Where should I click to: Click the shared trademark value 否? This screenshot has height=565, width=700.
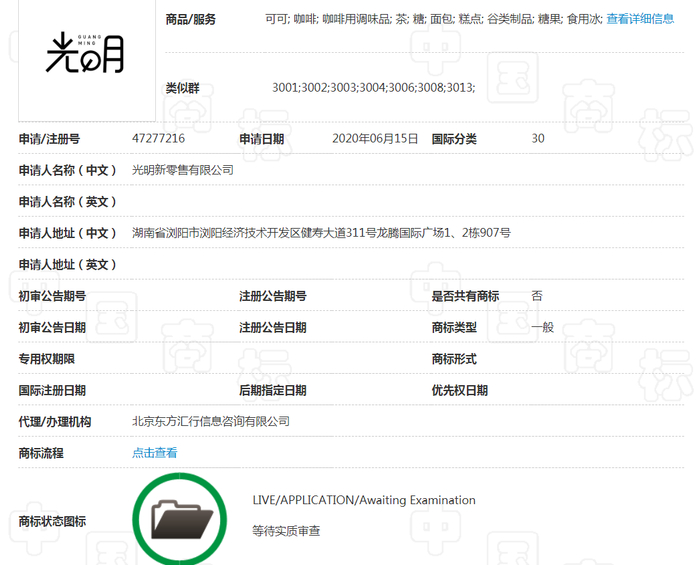537,296
